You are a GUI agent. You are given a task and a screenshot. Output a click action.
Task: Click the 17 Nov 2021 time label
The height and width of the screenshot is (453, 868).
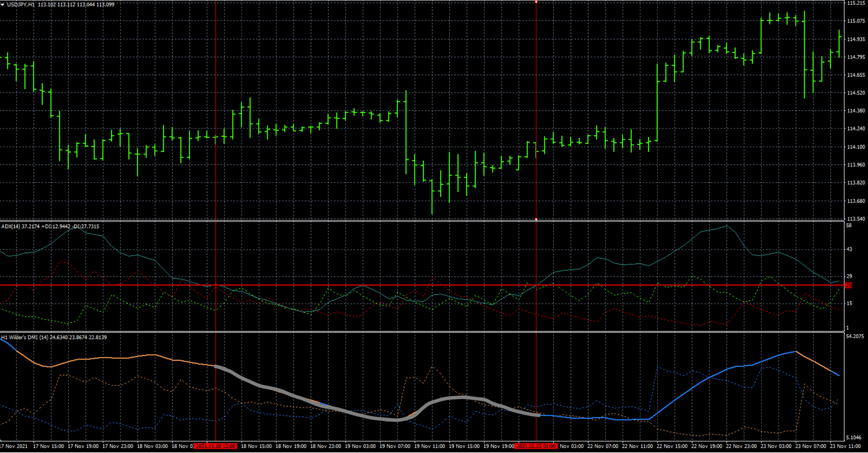pyautogui.click(x=13, y=446)
